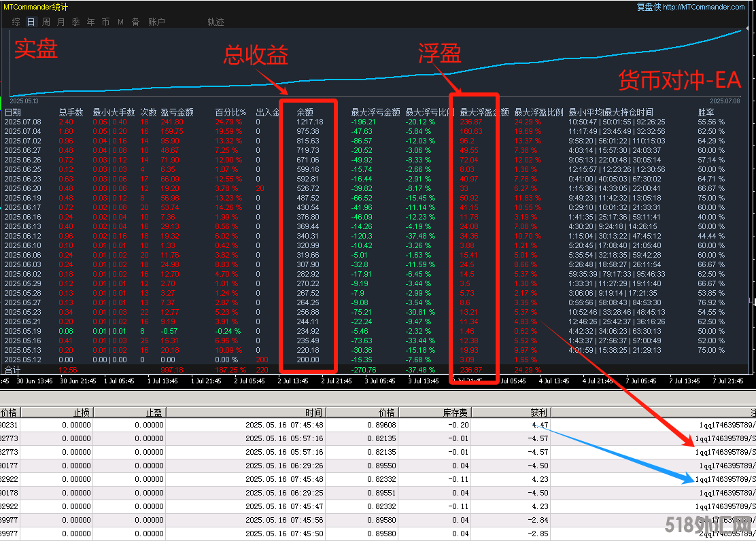Image resolution: width=756 pixels, height=541 pixels.
Task: Switch to the 综 summary tab
Action: 16,22
